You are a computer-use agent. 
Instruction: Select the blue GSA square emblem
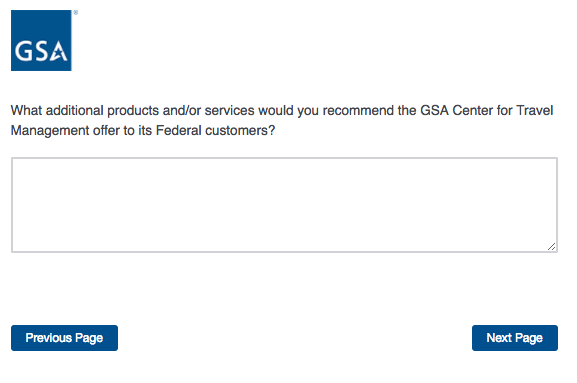coord(41,40)
